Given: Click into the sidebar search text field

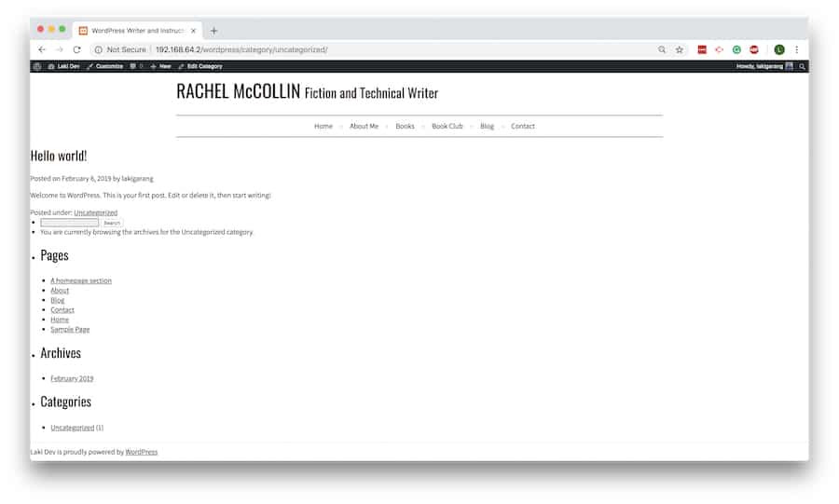Looking at the screenshot, I should click(x=70, y=223).
